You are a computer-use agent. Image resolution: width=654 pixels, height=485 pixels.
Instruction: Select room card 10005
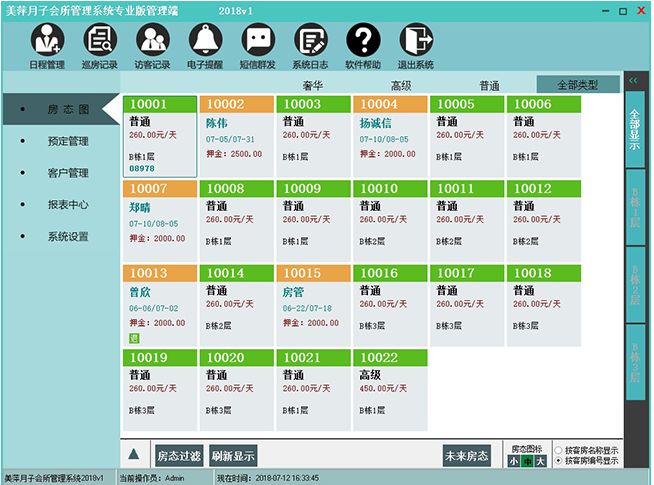pos(467,137)
